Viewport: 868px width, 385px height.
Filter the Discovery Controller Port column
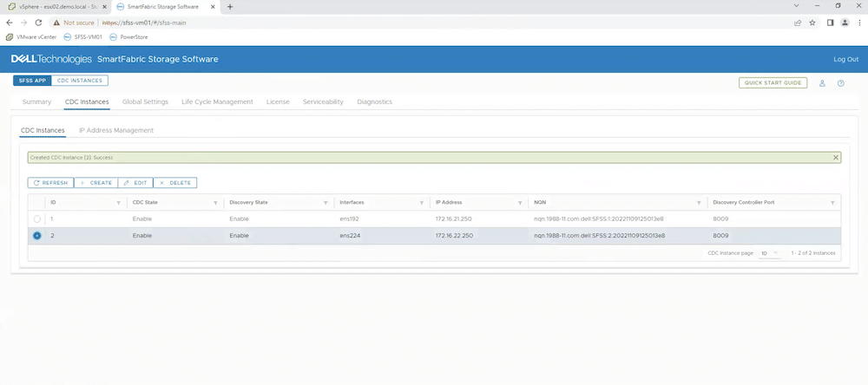[x=832, y=203]
